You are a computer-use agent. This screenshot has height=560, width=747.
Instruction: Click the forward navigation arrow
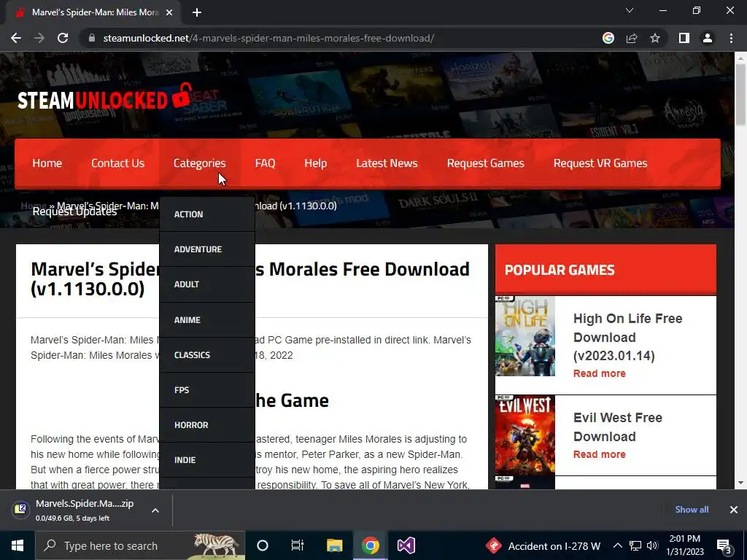tap(39, 38)
